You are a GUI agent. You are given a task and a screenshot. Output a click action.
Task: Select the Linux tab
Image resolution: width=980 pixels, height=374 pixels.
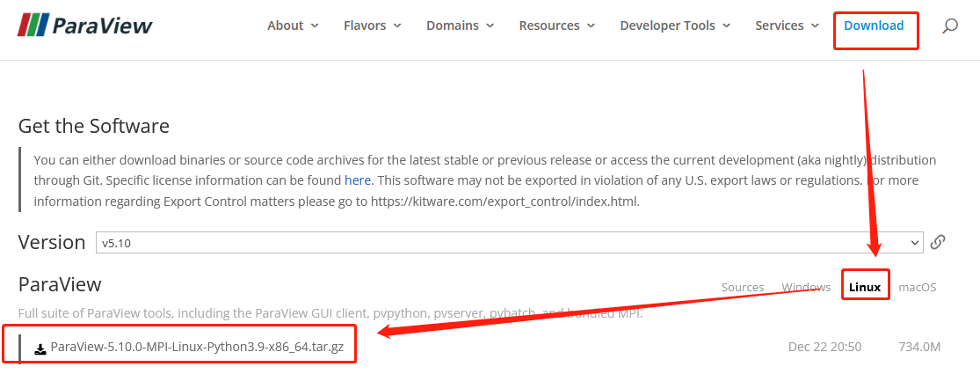865,287
